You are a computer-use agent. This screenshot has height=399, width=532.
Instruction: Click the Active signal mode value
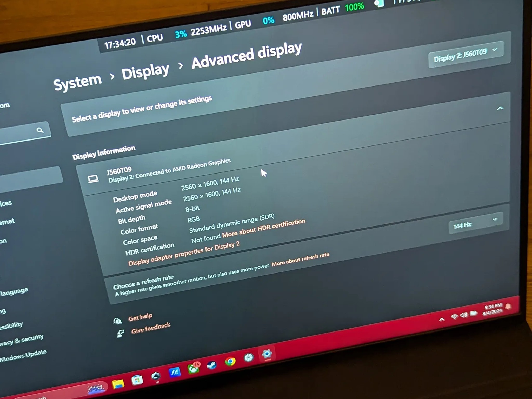point(212,194)
